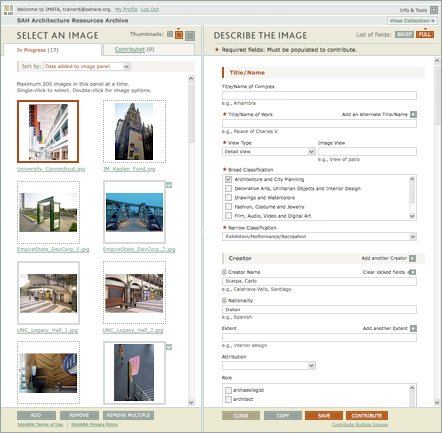This screenshot has width=442, height=433.
Task: Open the EmpireState_DevCorp_2.jpg filename link
Action: tap(139, 250)
